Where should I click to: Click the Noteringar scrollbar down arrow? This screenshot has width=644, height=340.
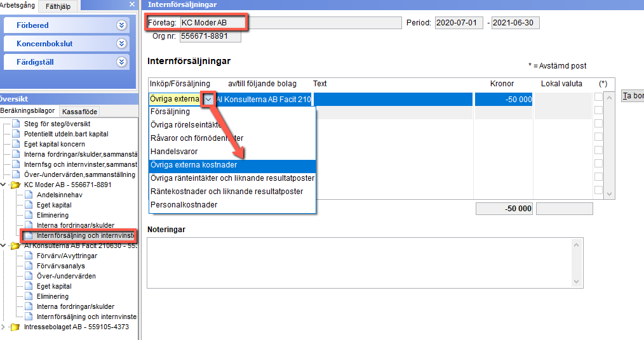[x=576, y=282]
